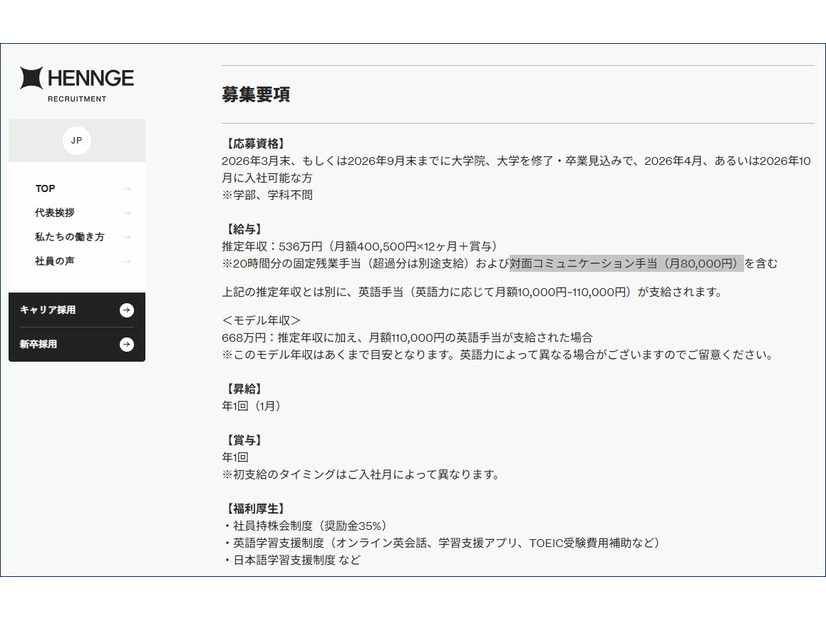Visit the 社員の声 page
This screenshot has width=826, height=620.
pos(56,261)
